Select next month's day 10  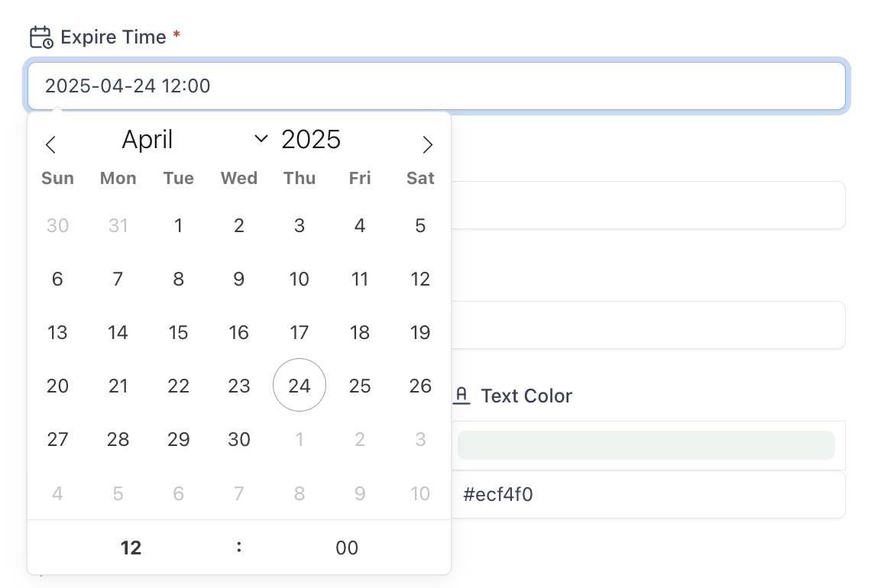point(420,493)
